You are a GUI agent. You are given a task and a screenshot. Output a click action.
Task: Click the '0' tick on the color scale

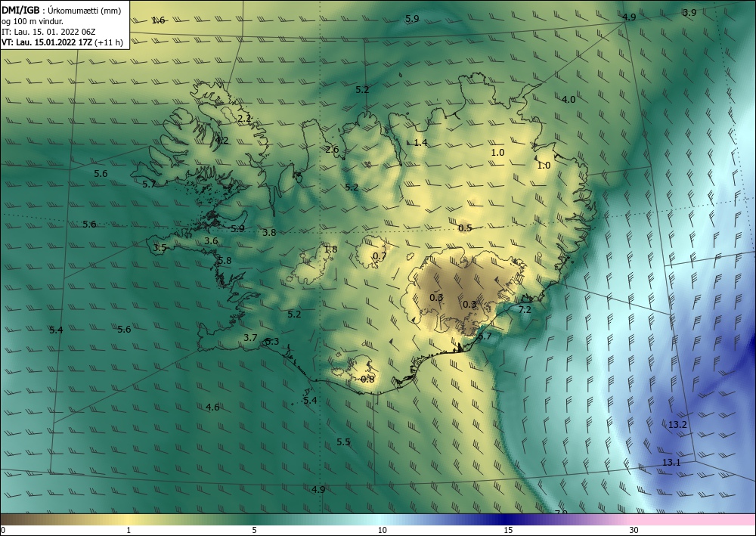(3, 530)
